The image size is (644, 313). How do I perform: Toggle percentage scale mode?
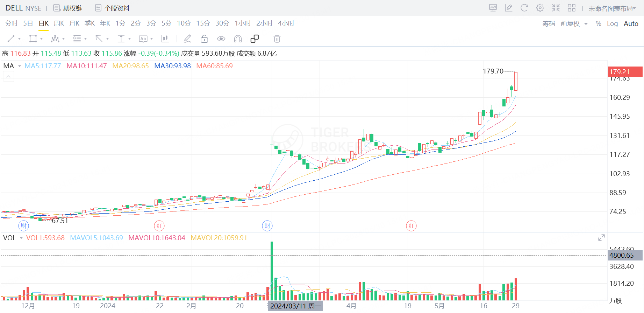(599, 24)
